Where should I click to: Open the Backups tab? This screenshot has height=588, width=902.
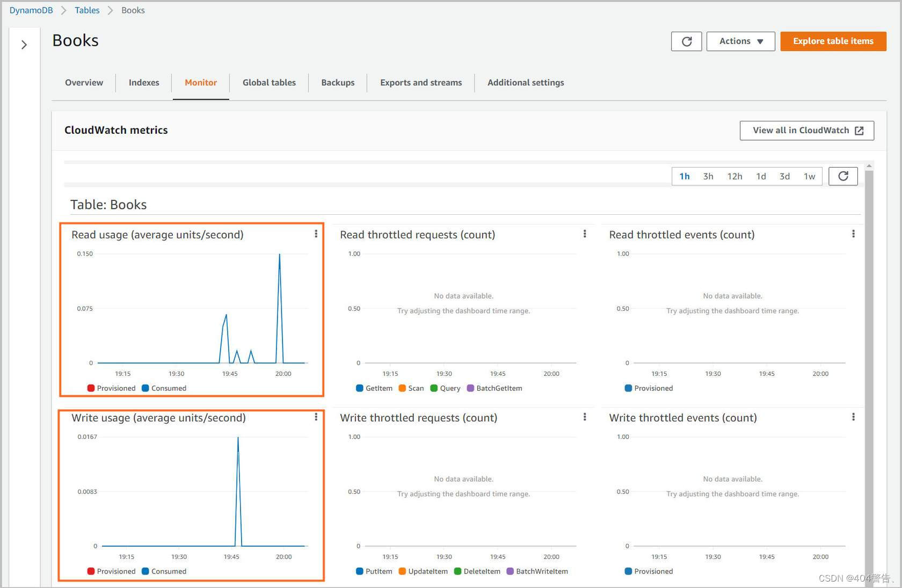338,83
